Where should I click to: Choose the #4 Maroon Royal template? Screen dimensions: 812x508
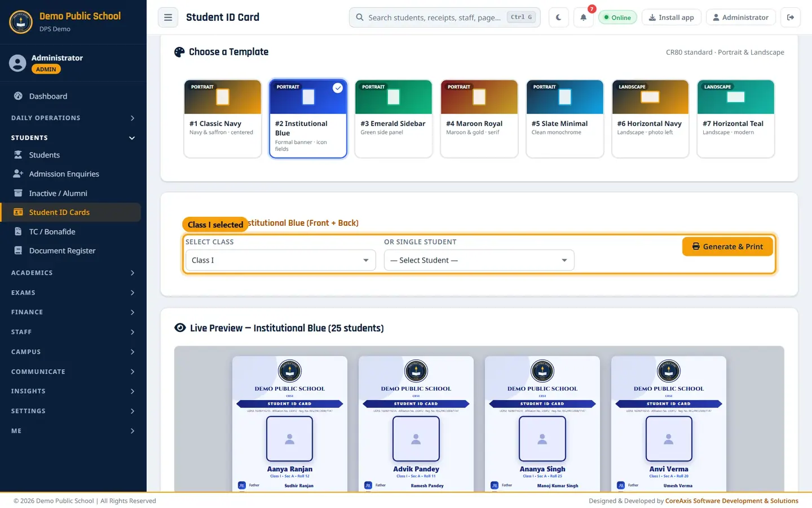pyautogui.click(x=479, y=119)
